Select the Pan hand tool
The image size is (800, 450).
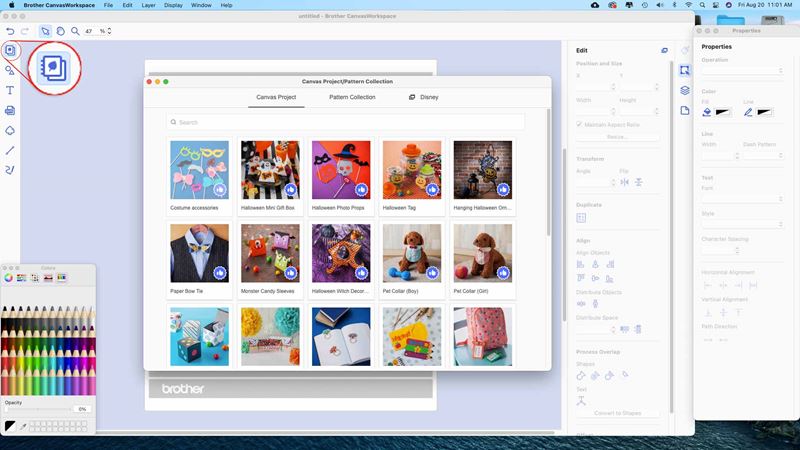tap(61, 31)
